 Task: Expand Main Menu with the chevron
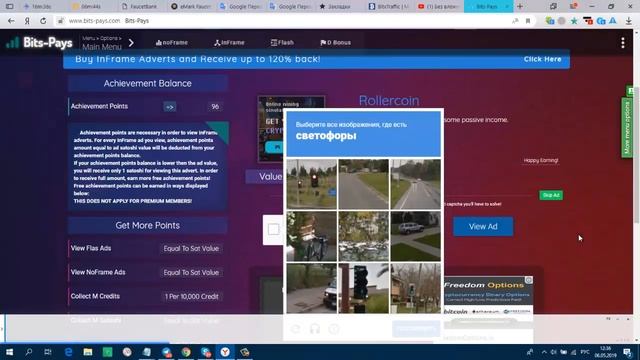pyautogui.click(x=131, y=42)
